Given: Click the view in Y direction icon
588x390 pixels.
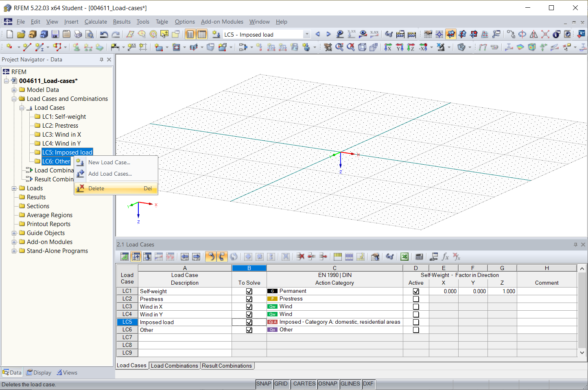Looking at the screenshot, I should 400,48.
